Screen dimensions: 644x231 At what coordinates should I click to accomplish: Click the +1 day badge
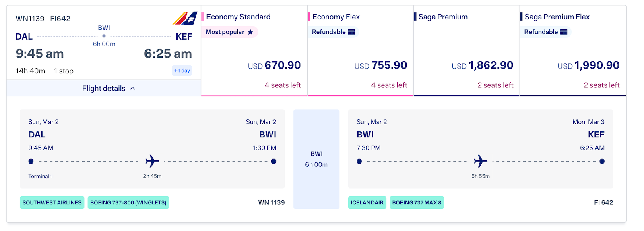pyautogui.click(x=182, y=71)
